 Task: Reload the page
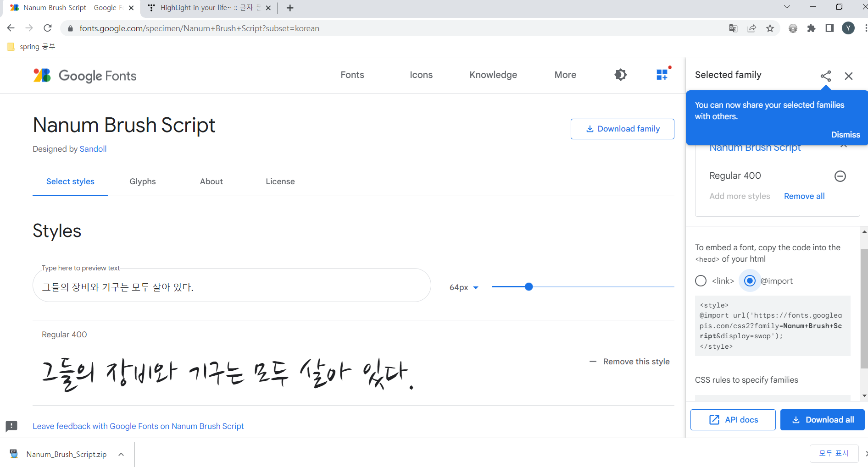coord(48,28)
